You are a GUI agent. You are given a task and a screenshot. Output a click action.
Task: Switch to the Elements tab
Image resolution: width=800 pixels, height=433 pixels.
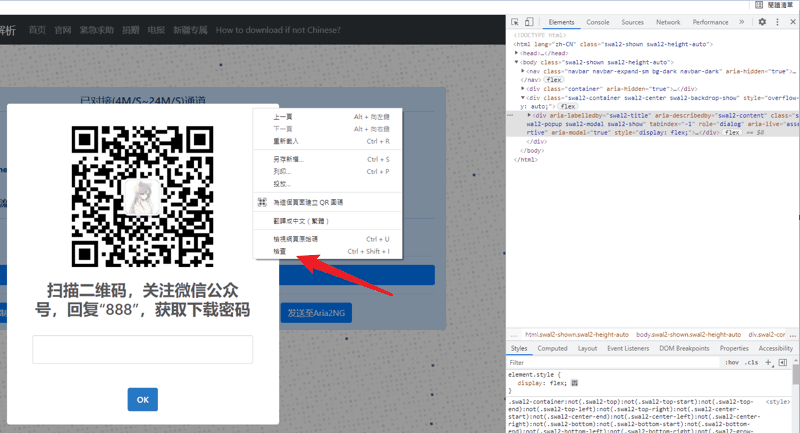click(561, 22)
